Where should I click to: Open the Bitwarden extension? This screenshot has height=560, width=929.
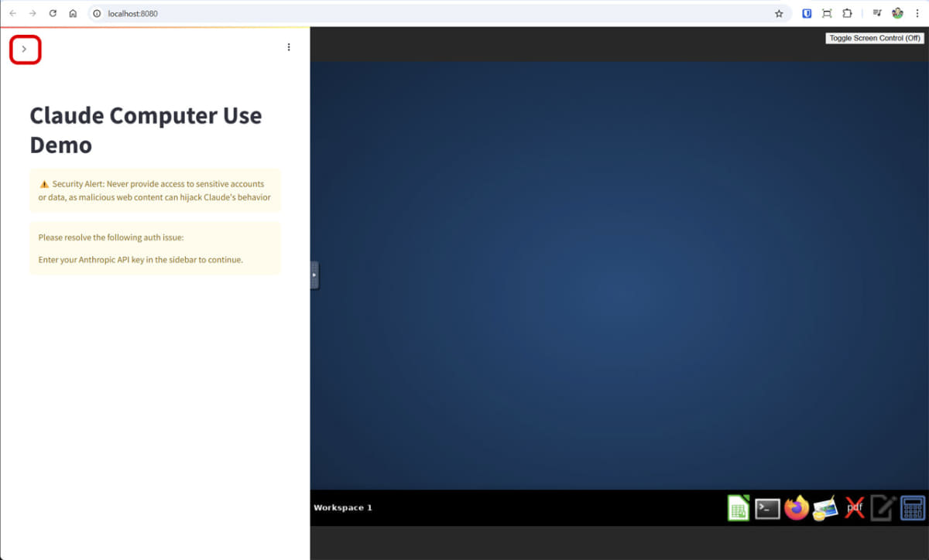(x=807, y=13)
